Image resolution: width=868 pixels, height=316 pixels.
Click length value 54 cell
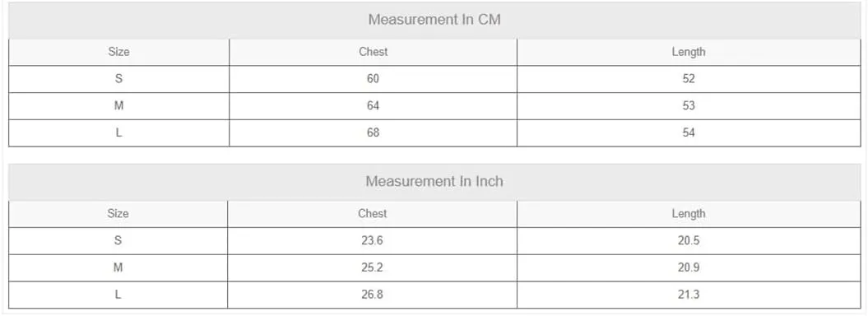pyautogui.click(x=689, y=132)
